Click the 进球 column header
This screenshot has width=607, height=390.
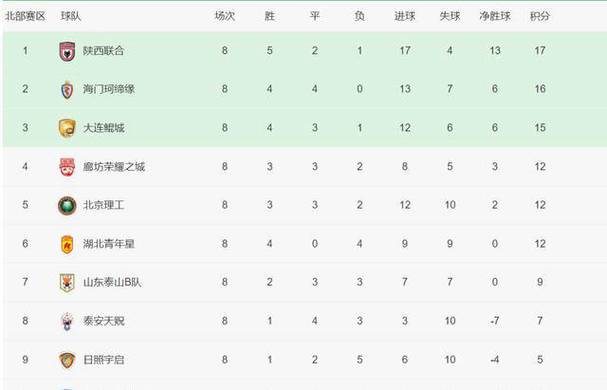tap(405, 16)
